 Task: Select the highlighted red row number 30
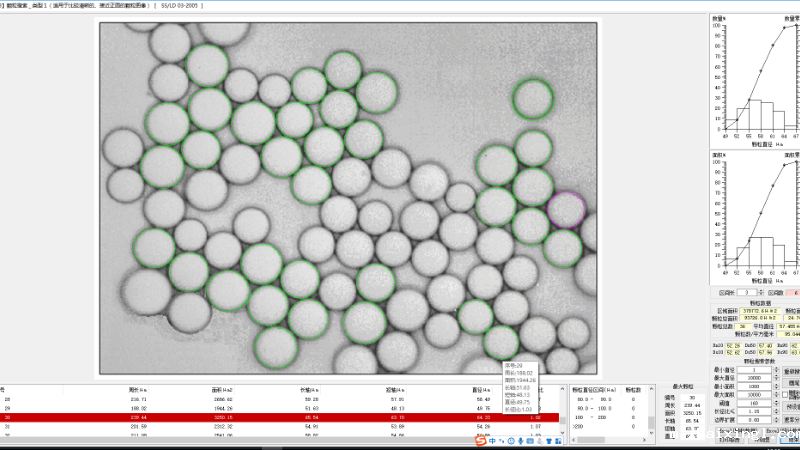8,417
